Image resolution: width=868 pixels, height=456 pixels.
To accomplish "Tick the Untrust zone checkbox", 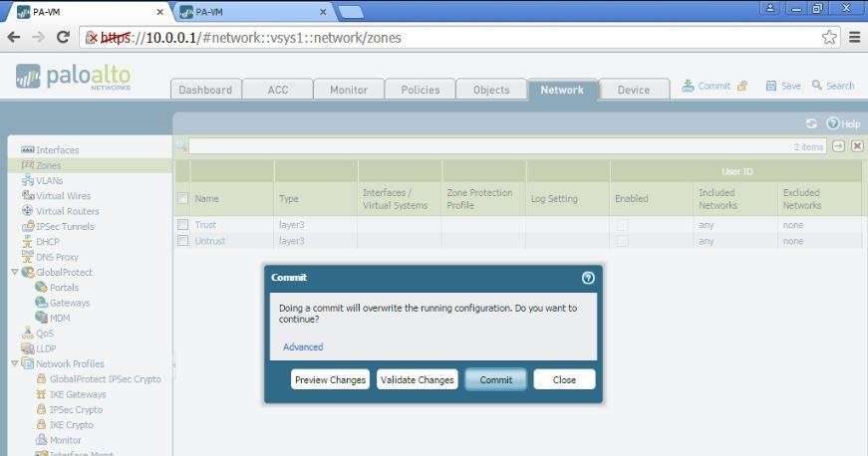I will coord(182,241).
